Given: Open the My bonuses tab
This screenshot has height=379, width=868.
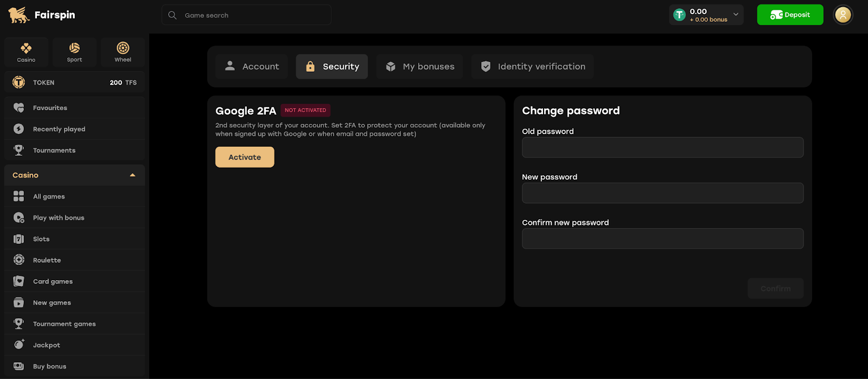Looking at the screenshot, I should coord(419,66).
